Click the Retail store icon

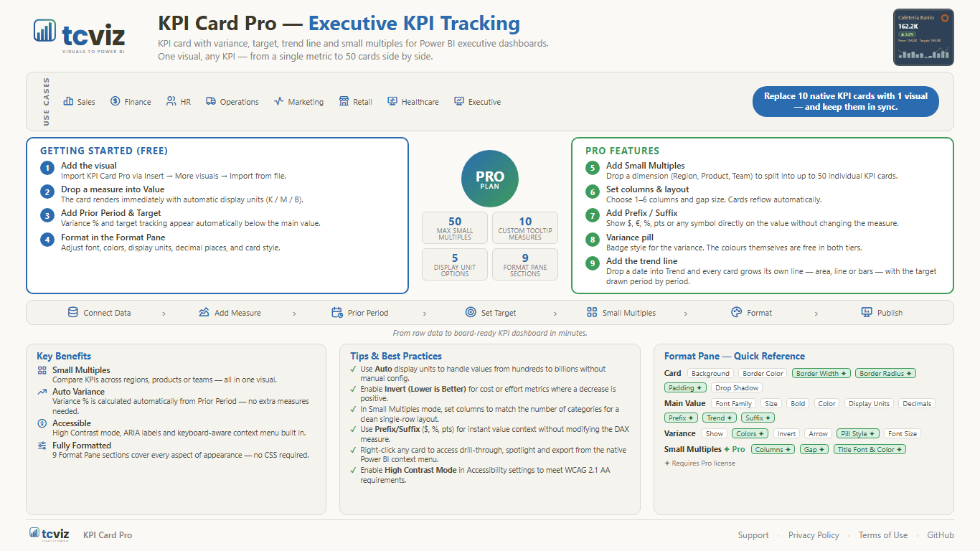coord(344,101)
